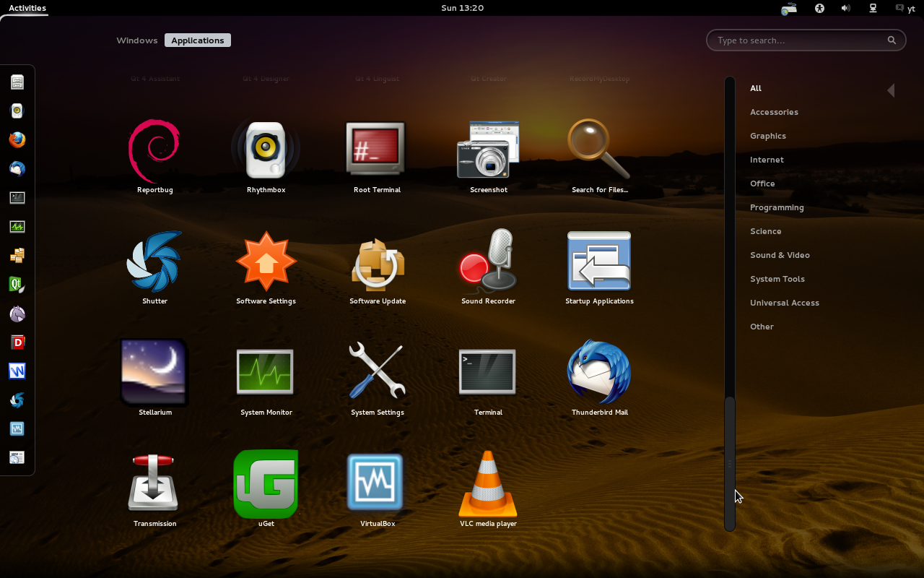This screenshot has height=578, width=924.
Task: Click the blue W icon in the dash
Action: pyautogui.click(x=17, y=371)
